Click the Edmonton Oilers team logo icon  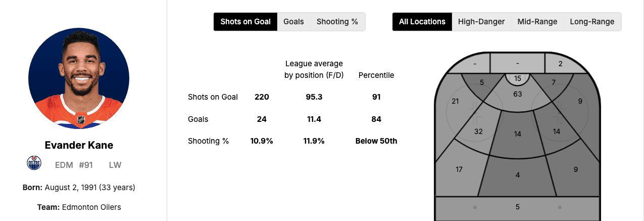(34, 163)
